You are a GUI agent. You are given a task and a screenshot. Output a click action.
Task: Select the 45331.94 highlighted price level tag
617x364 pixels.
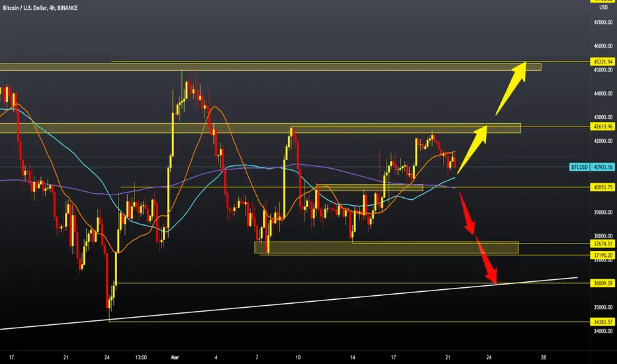click(603, 62)
